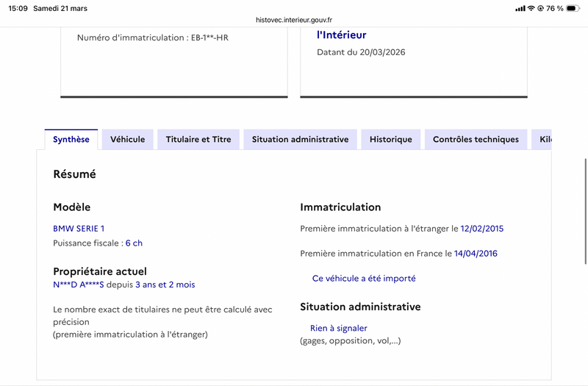Tap the Wi-Fi icon in status bar
The image size is (588, 386).
[531, 9]
